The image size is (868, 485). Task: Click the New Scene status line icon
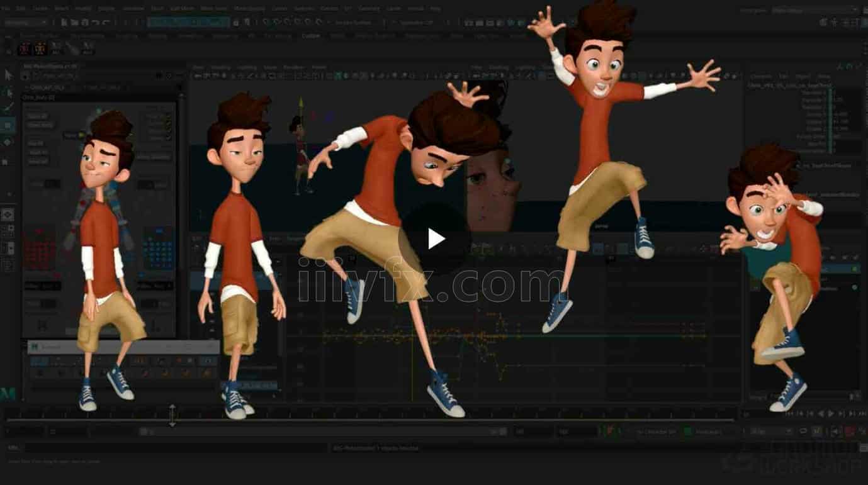pyautogui.click(x=65, y=22)
